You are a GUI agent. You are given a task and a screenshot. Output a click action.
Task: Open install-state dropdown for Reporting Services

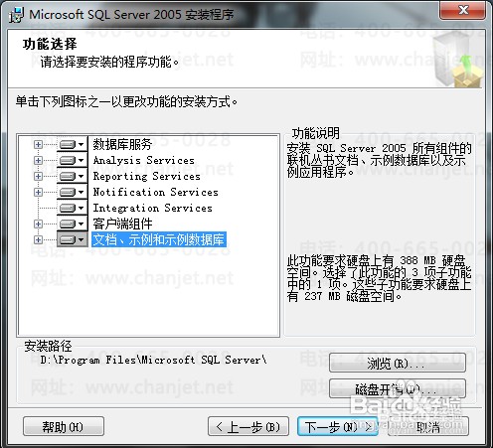click(72, 176)
